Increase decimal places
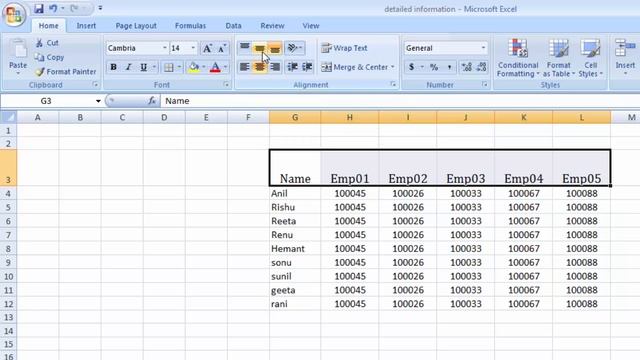 (467, 67)
